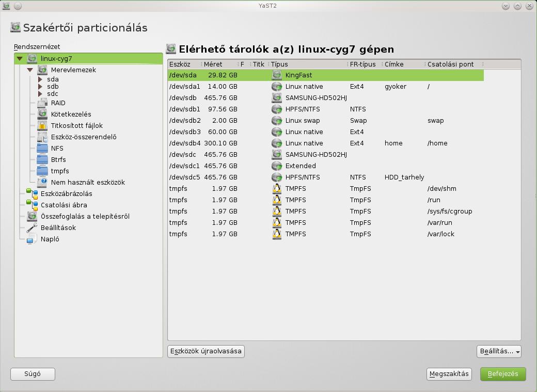Screen dimensions: 537x392
Task: Click the /run mount point cell
Action: coord(434,200)
